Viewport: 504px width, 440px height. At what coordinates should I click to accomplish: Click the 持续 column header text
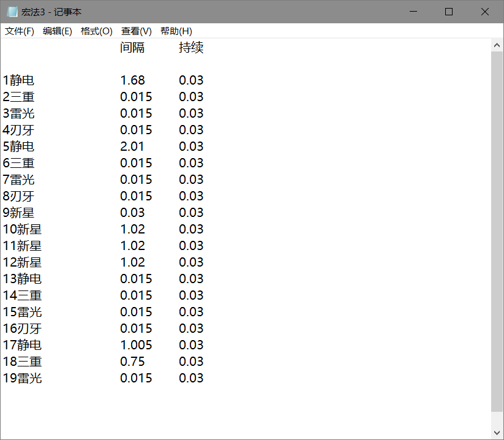point(191,47)
